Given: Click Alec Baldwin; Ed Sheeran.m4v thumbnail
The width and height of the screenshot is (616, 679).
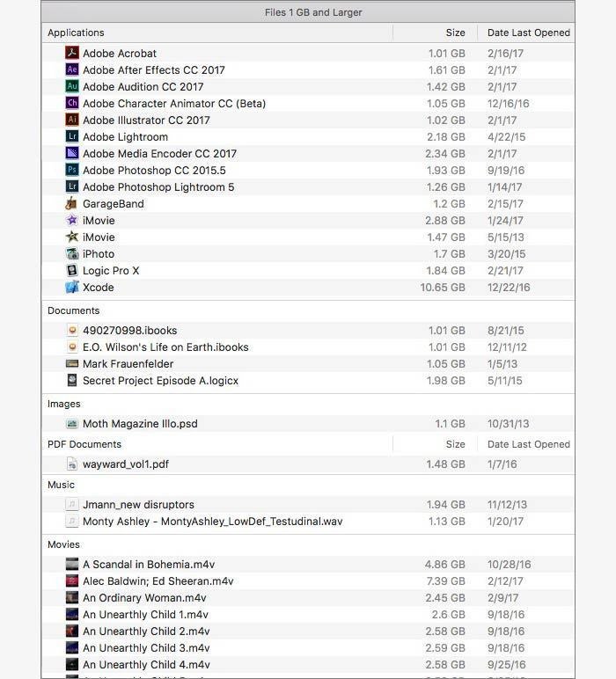Looking at the screenshot, I should point(72,580).
